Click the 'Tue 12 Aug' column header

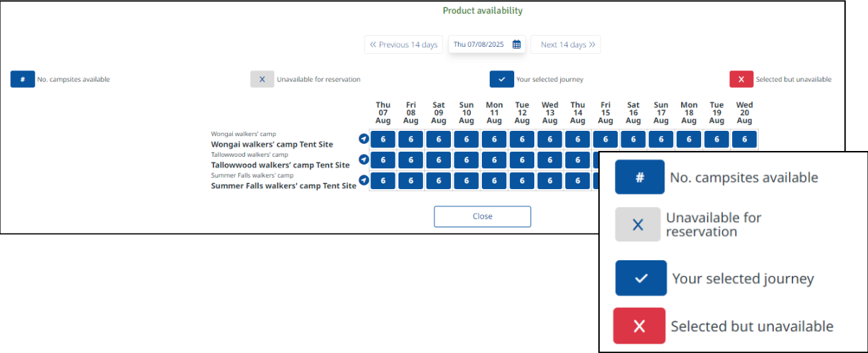(522, 113)
